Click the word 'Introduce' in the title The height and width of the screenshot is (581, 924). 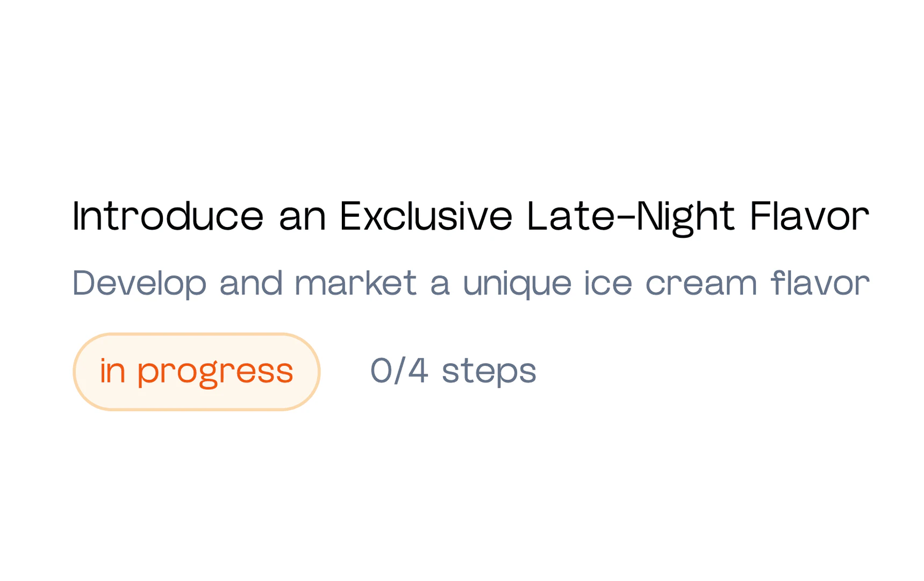tap(168, 217)
